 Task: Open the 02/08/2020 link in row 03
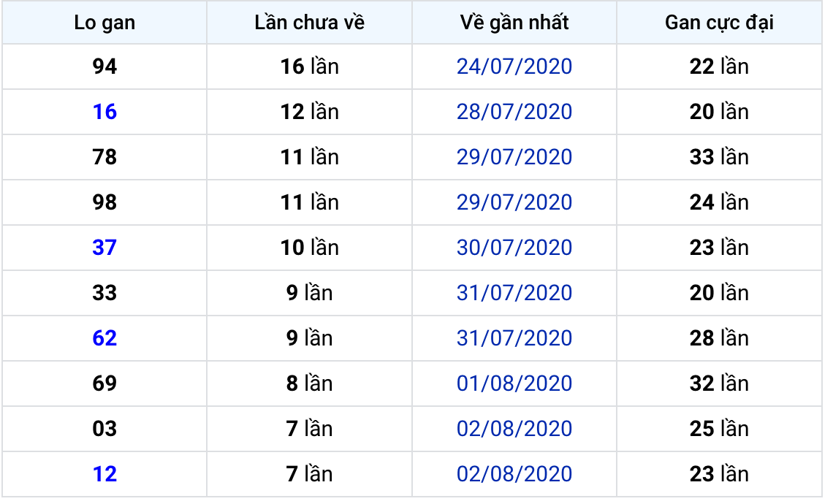514,429
